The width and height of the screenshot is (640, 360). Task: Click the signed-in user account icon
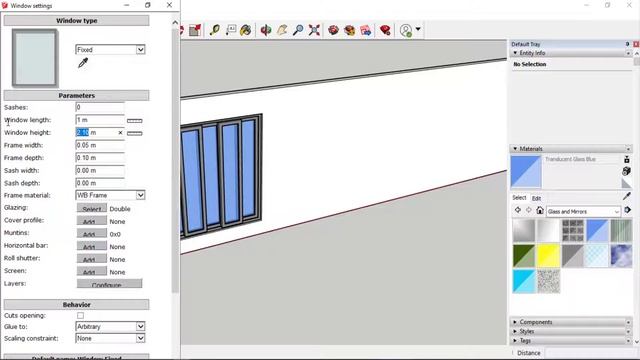click(x=406, y=30)
